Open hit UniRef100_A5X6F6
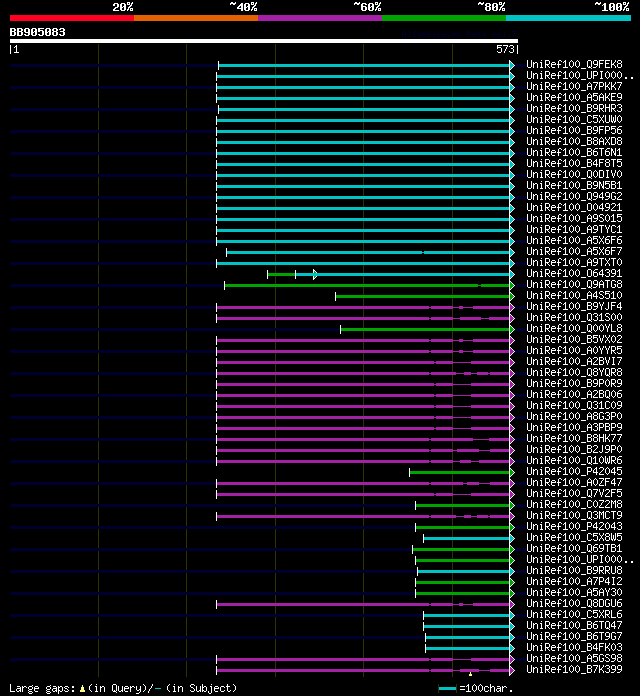The height and width of the screenshot is (696, 640). point(574,240)
